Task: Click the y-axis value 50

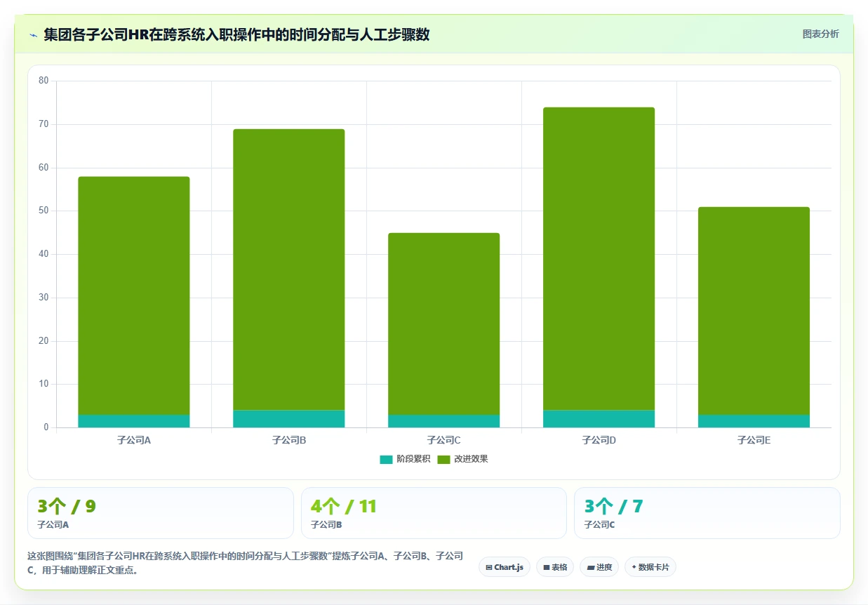Action: 44,211
